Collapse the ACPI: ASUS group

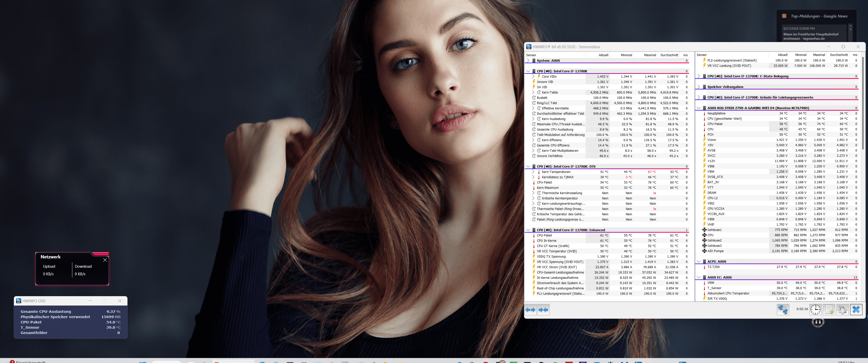pos(698,262)
